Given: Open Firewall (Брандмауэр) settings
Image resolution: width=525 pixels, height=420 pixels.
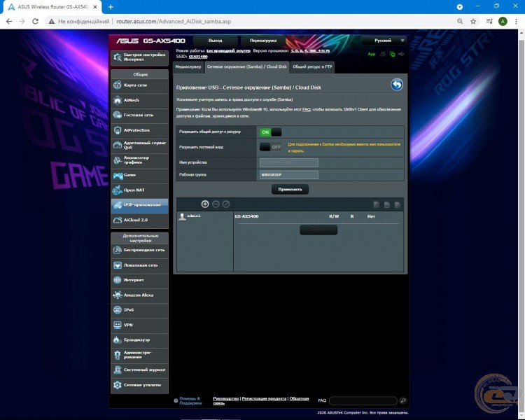Looking at the screenshot, I should click(x=139, y=340).
